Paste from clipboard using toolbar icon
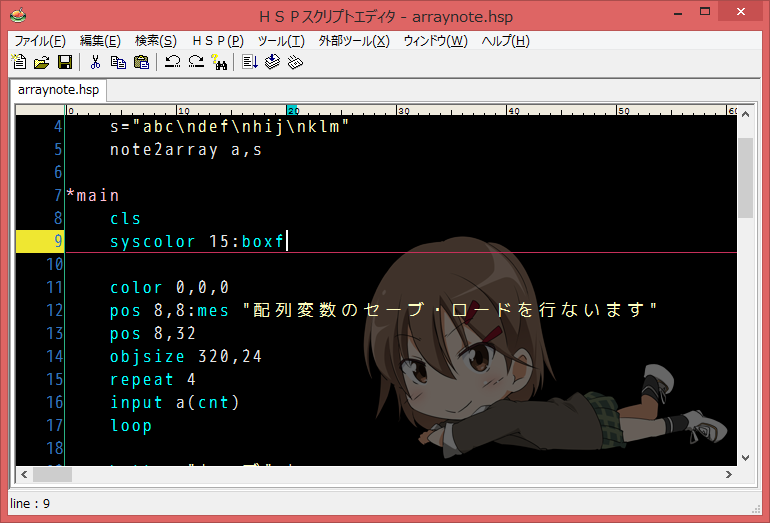This screenshot has width=770, height=523. [141, 62]
